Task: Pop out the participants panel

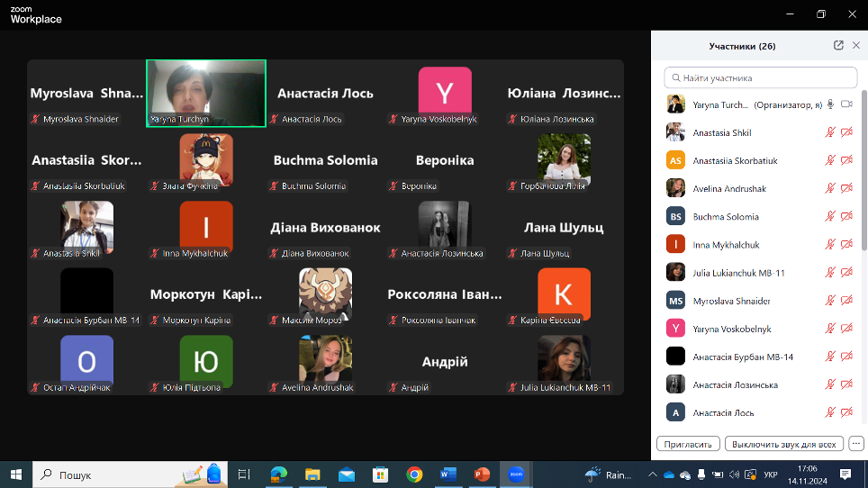Action: click(838, 46)
